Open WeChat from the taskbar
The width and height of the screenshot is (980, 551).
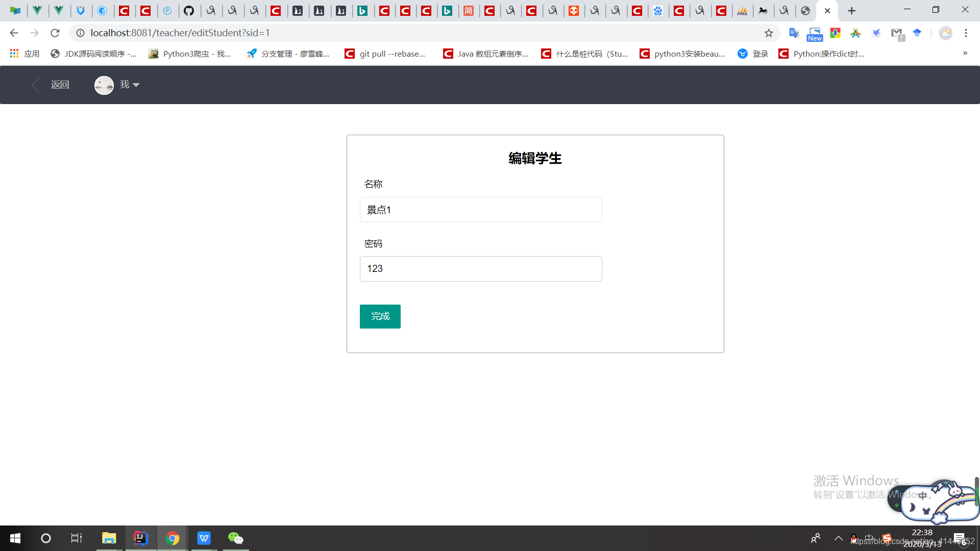(235, 538)
